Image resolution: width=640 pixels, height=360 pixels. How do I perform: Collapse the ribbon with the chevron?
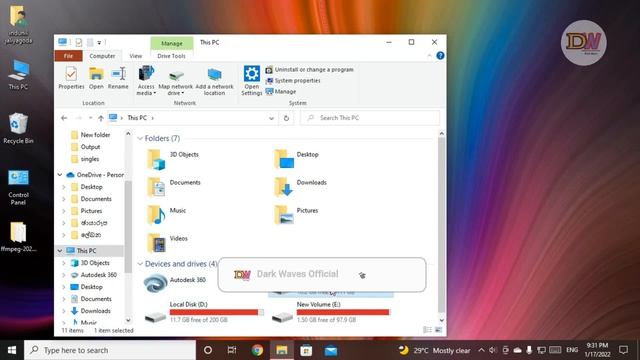pyautogui.click(x=429, y=56)
